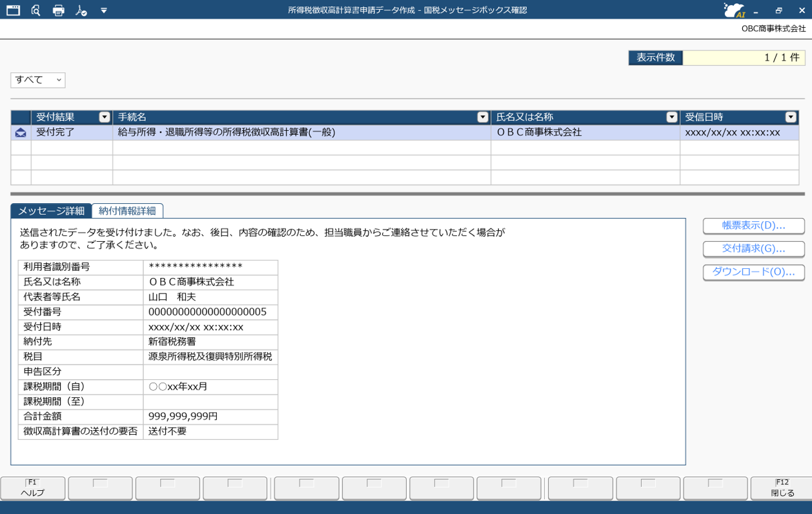Open the 受信日時 column filter arrow
812x514 pixels.
[x=790, y=117]
